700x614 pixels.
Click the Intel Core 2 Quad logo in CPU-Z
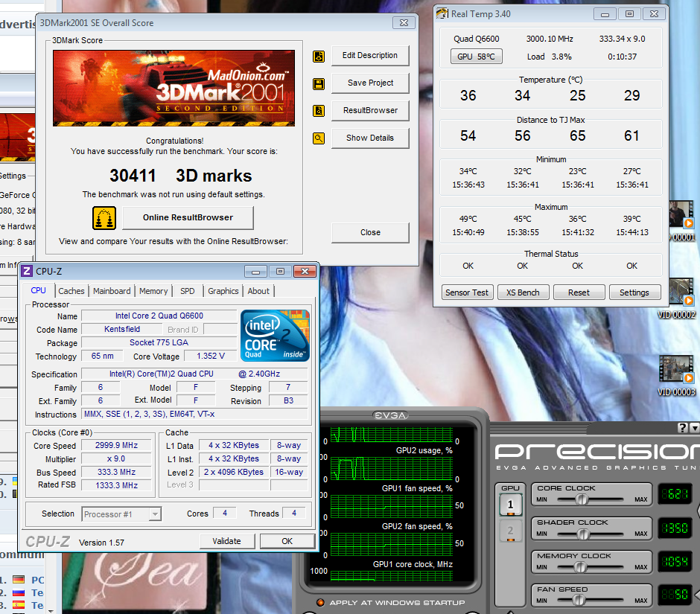pyautogui.click(x=275, y=336)
